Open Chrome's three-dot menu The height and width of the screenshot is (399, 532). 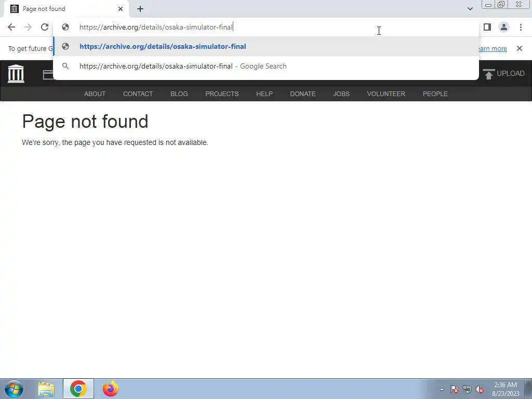[521, 27]
